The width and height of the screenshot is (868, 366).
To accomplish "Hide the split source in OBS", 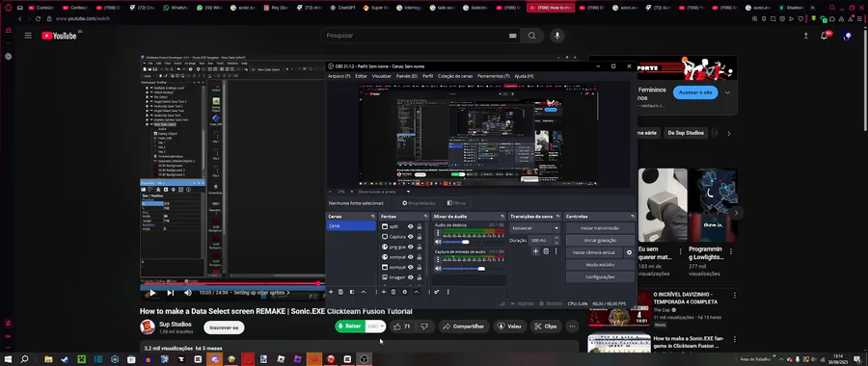I will click(410, 226).
